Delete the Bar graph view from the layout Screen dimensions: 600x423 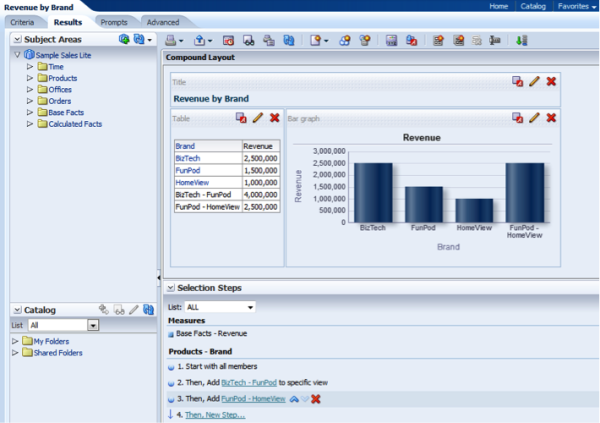[551, 118]
